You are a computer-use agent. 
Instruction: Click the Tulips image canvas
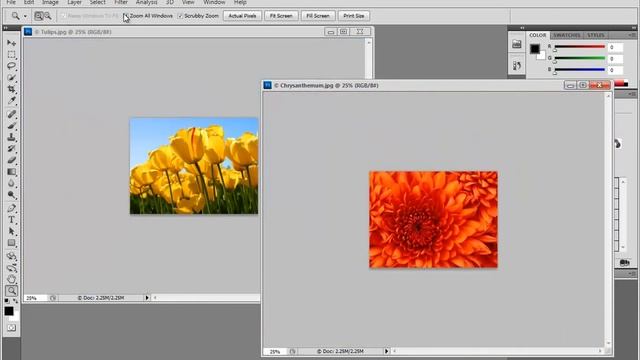pyautogui.click(x=194, y=166)
